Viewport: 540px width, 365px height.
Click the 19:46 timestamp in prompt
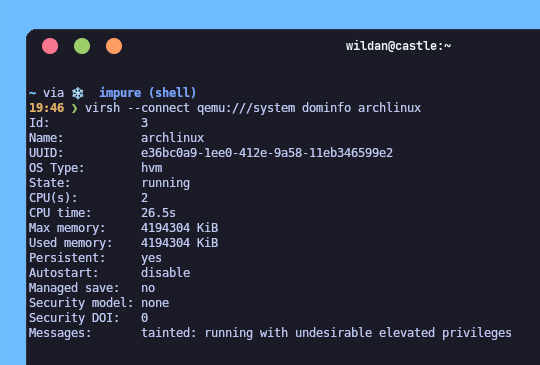pos(46,108)
